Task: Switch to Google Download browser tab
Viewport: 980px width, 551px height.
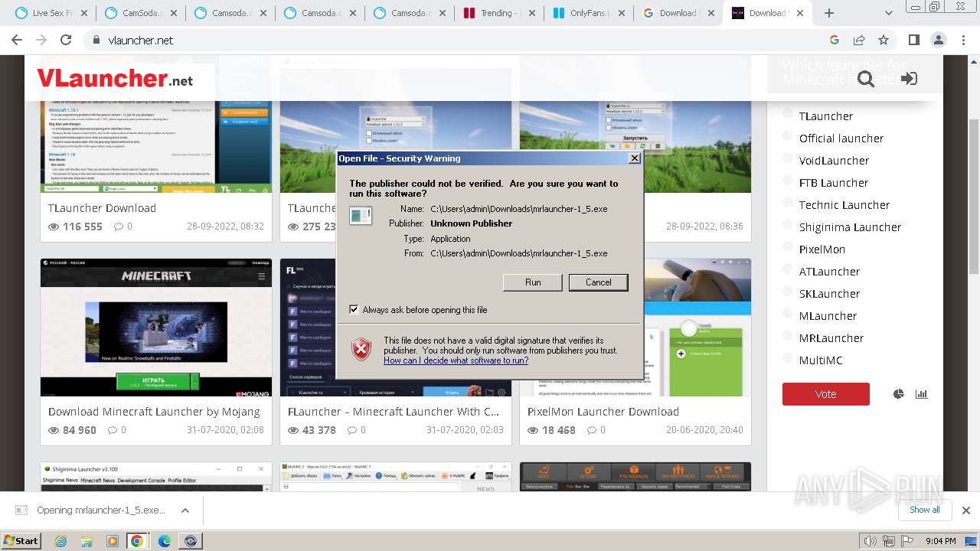Action: tap(677, 13)
